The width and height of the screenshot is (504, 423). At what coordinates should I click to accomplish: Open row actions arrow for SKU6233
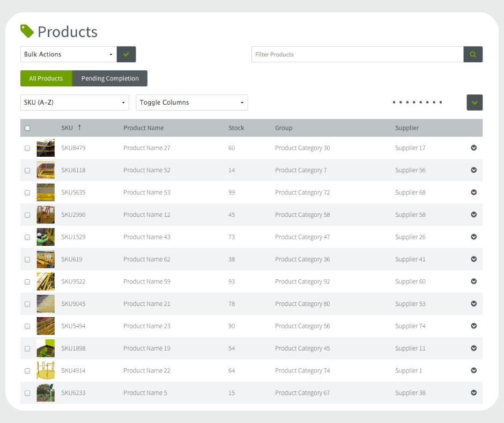click(473, 393)
